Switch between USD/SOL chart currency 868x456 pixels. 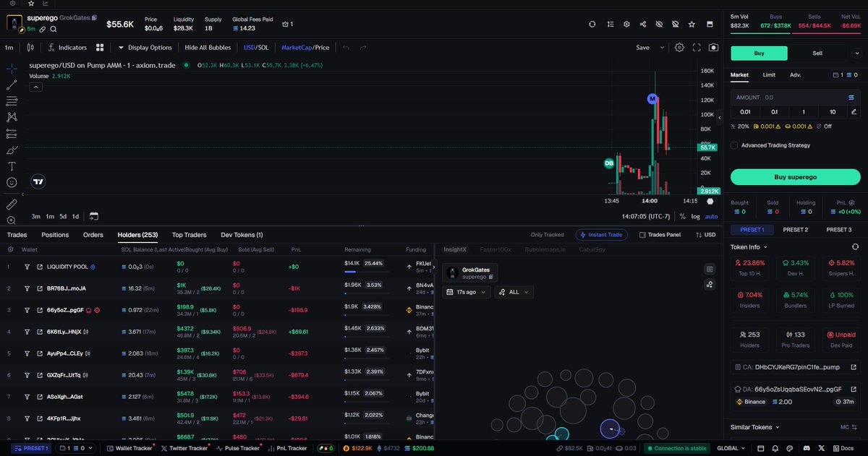coord(257,48)
